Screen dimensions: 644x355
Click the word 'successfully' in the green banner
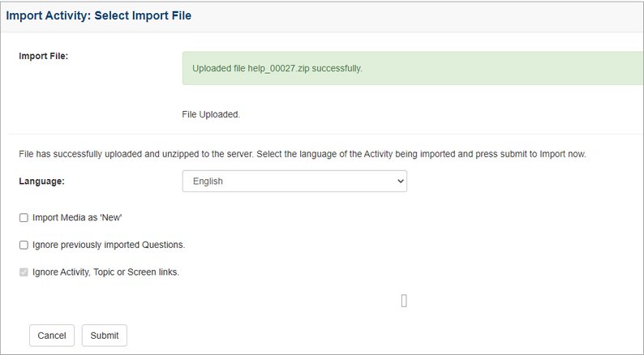pyautogui.click(x=336, y=68)
